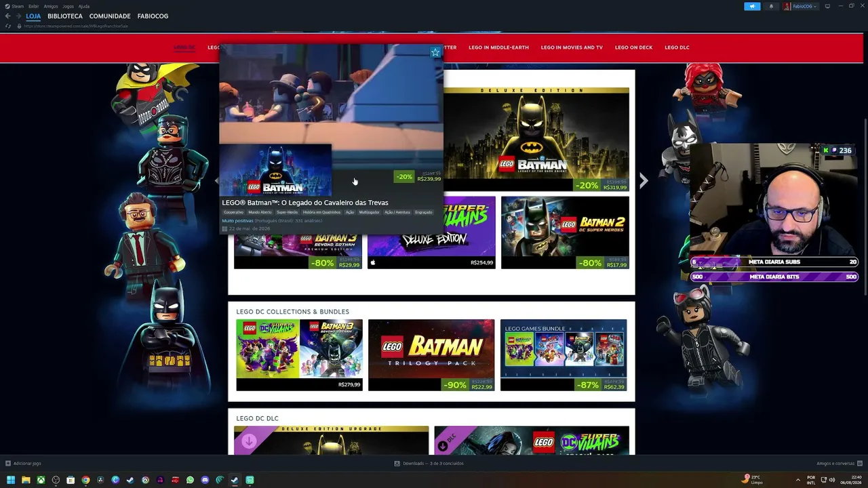This screenshot has width=868, height=488.
Task: Click the LEGO DC COLLECTIONS & BUNDLES heading
Action: pos(292,312)
